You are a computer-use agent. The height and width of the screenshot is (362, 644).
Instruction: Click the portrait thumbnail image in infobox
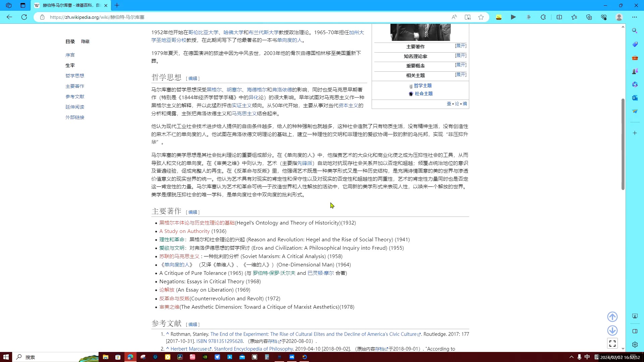pyautogui.click(x=420, y=32)
